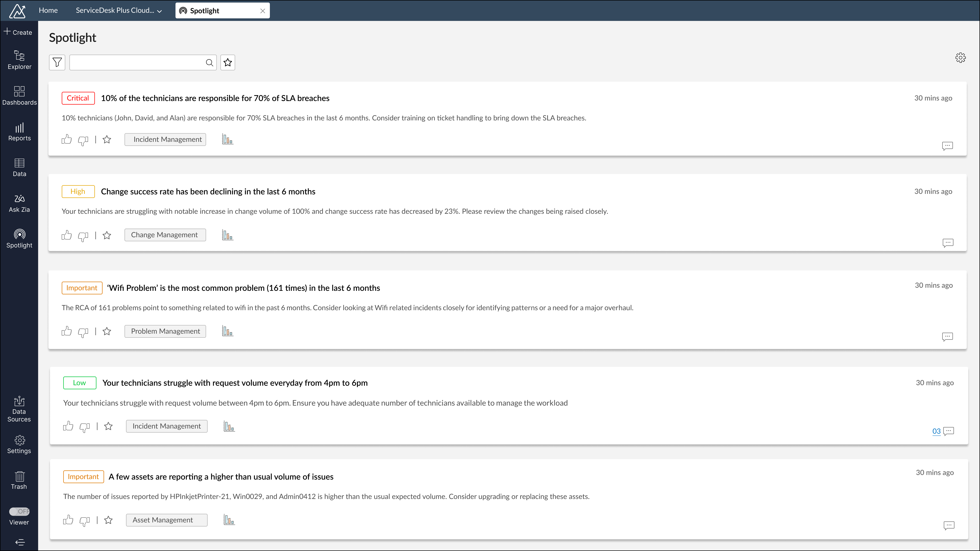The image size is (980, 551).
Task: Open the 03 comments link
Action: pos(936,431)
